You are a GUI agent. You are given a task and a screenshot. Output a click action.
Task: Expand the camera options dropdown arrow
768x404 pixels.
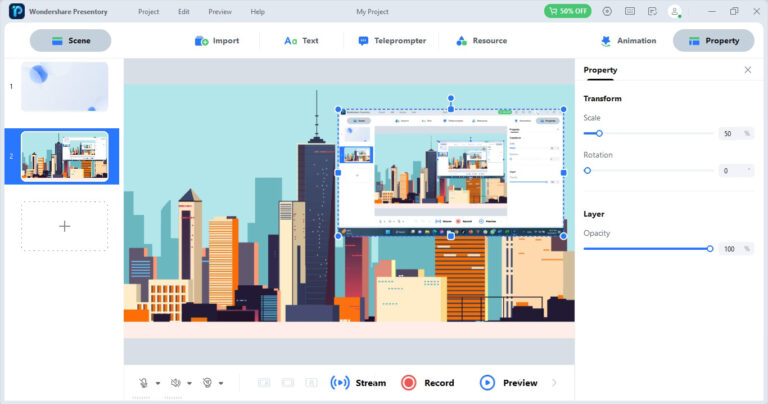(221, 383)
